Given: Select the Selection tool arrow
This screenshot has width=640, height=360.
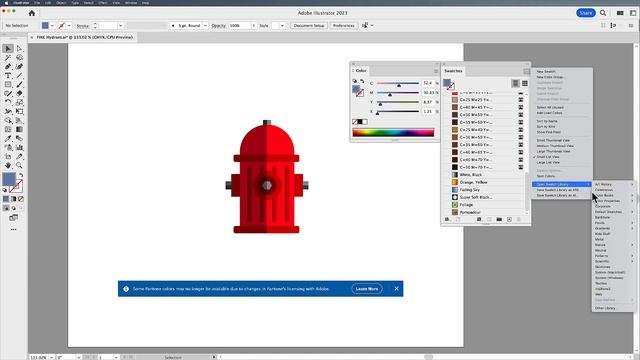Looking at the screenshot, I should [8, 49].
